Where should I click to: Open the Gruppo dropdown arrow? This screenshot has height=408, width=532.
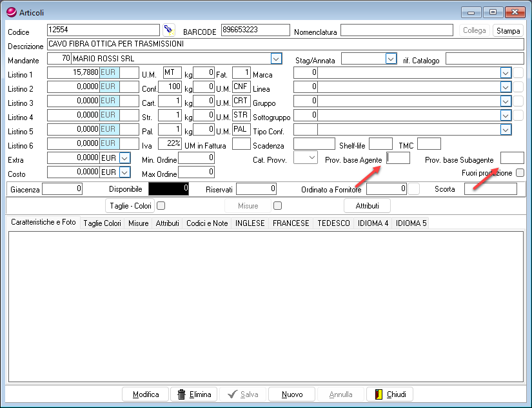[506, 101]
